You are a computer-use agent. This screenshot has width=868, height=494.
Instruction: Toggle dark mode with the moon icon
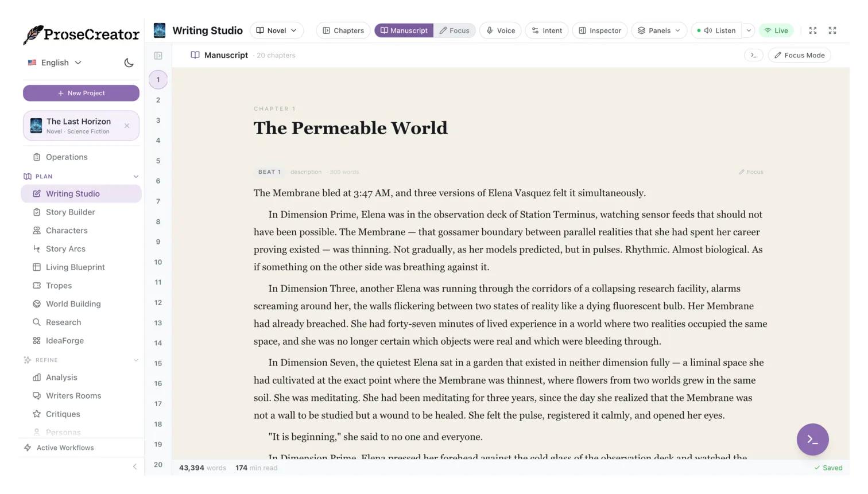click(x=129, y=63)
